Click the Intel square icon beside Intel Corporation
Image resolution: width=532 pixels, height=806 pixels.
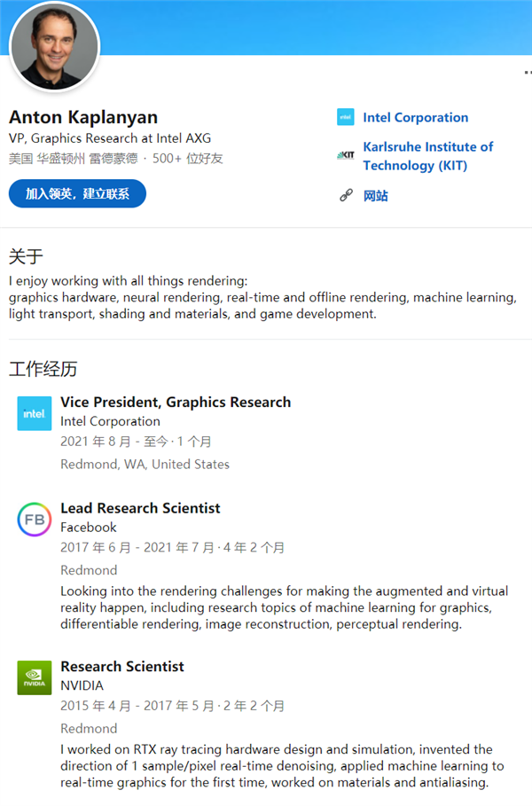pyautogui.click(x=345, y=116)
